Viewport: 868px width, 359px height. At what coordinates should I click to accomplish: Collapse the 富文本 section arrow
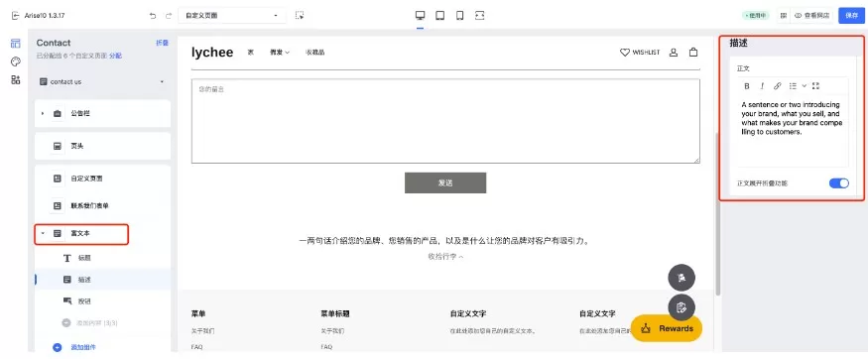pyautogui.click(x=43, y=234)
